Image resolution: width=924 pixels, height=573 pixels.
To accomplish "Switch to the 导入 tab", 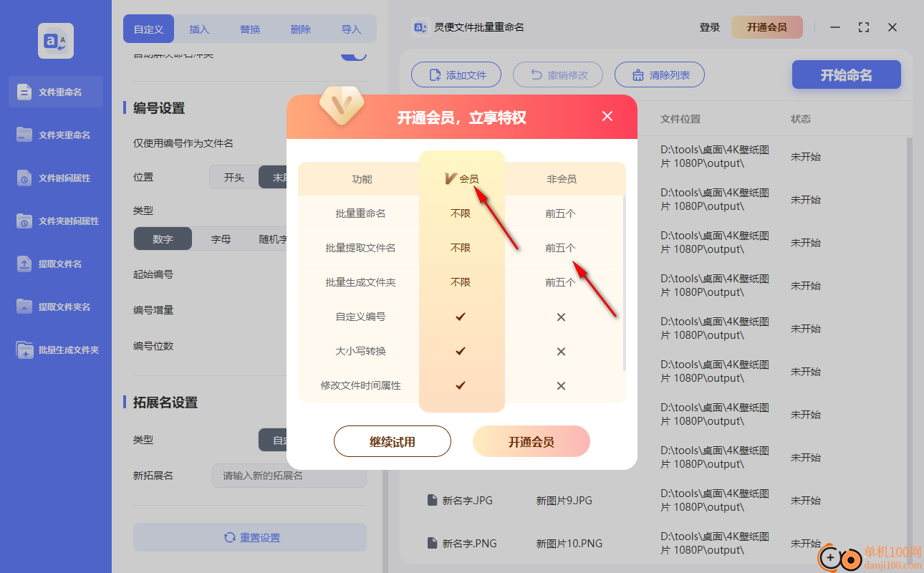I will pyautogui.click(x=351, y=29).
